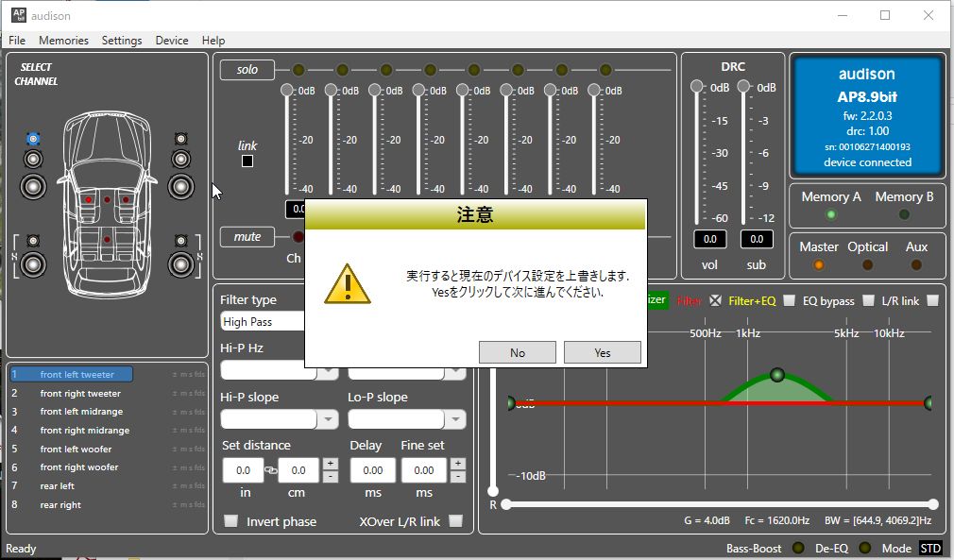Select the Master input source light

click(818, 265)
